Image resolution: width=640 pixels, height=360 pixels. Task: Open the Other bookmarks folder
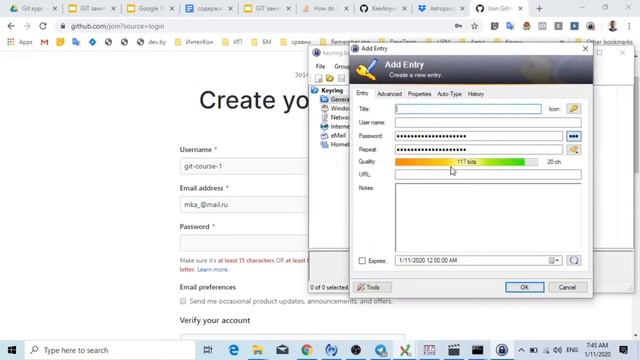[x=604, y=42]
